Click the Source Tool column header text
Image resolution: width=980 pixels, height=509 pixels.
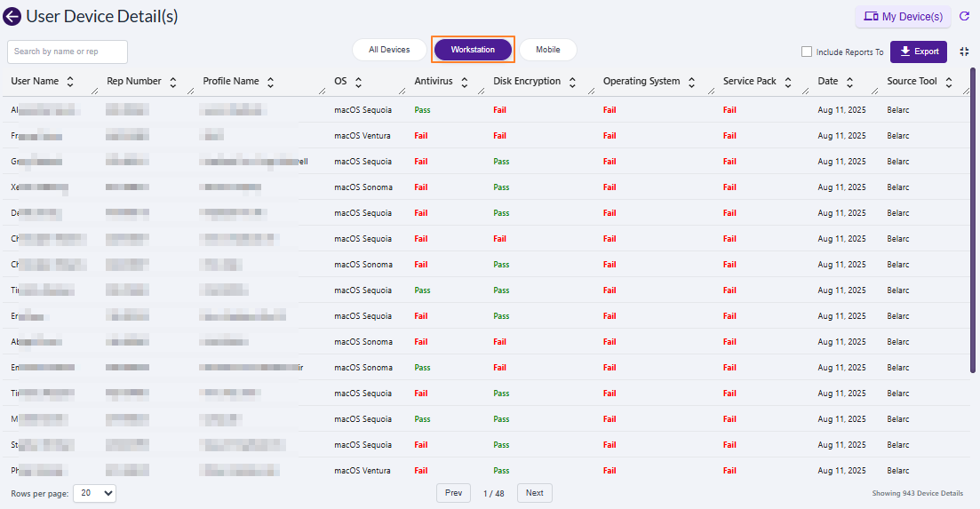(x=912, y=81)
